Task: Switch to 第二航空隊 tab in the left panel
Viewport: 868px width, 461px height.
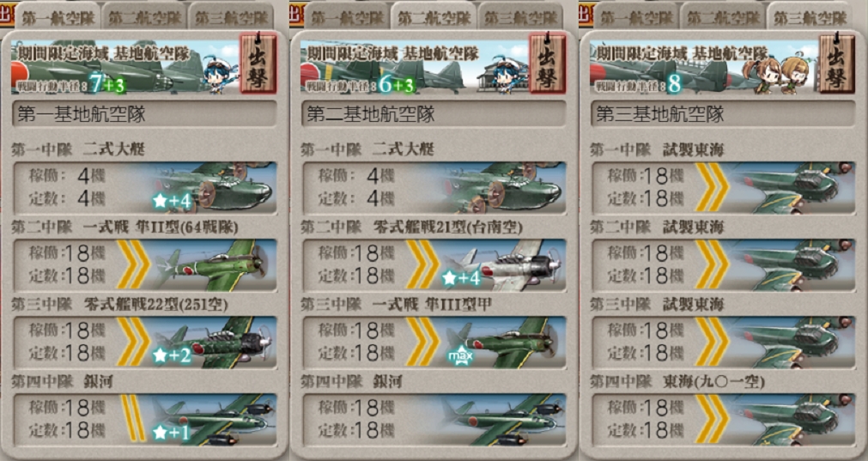Action: pos(144,16)
